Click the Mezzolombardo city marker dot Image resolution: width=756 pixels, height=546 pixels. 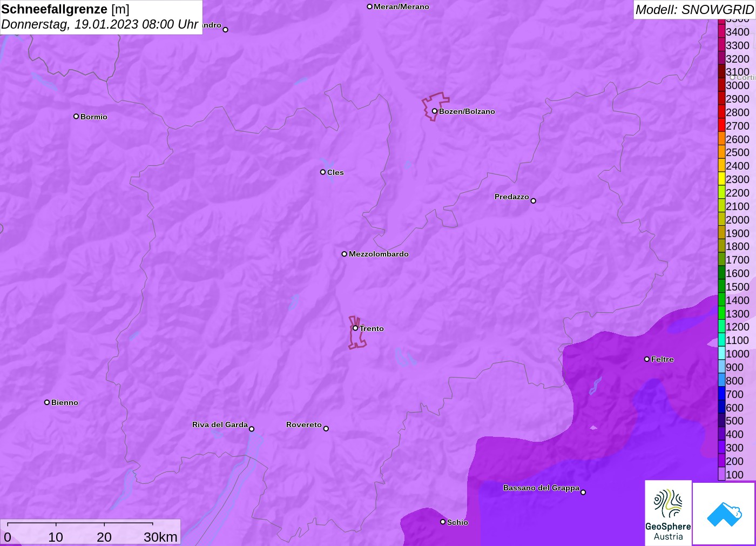click(345, 254)
